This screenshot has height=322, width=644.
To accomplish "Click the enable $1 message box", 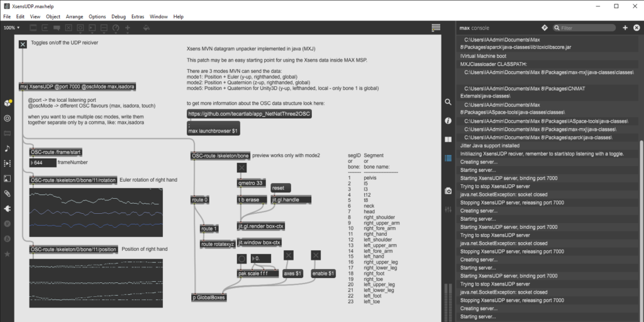I will (x=324, y=274).
